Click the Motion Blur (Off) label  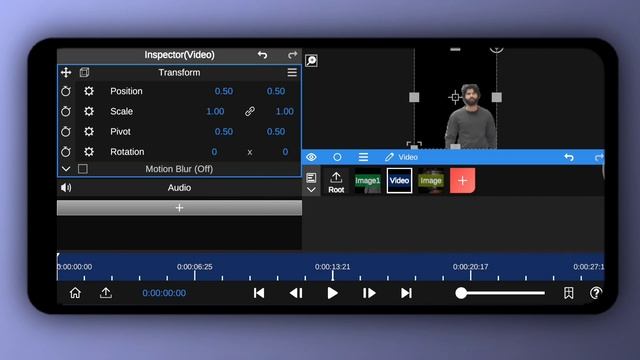tap(179, 169)
